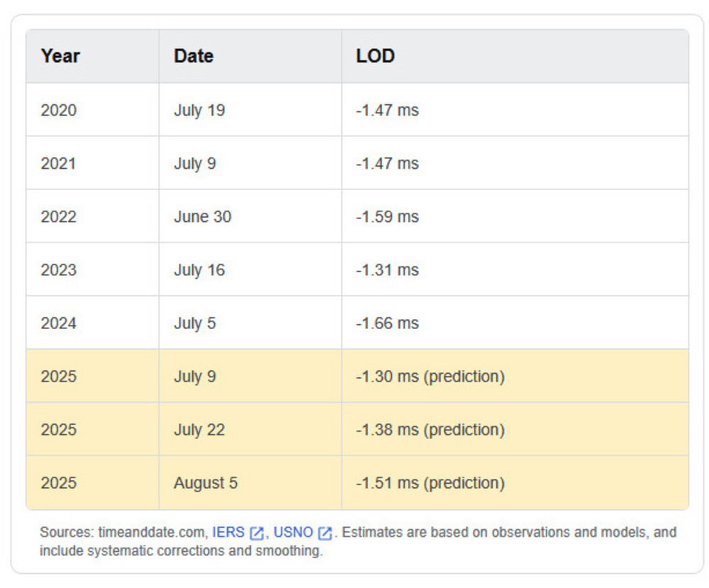
Task: Click the -1.59 ms LOD value
Action: (387, 216)
